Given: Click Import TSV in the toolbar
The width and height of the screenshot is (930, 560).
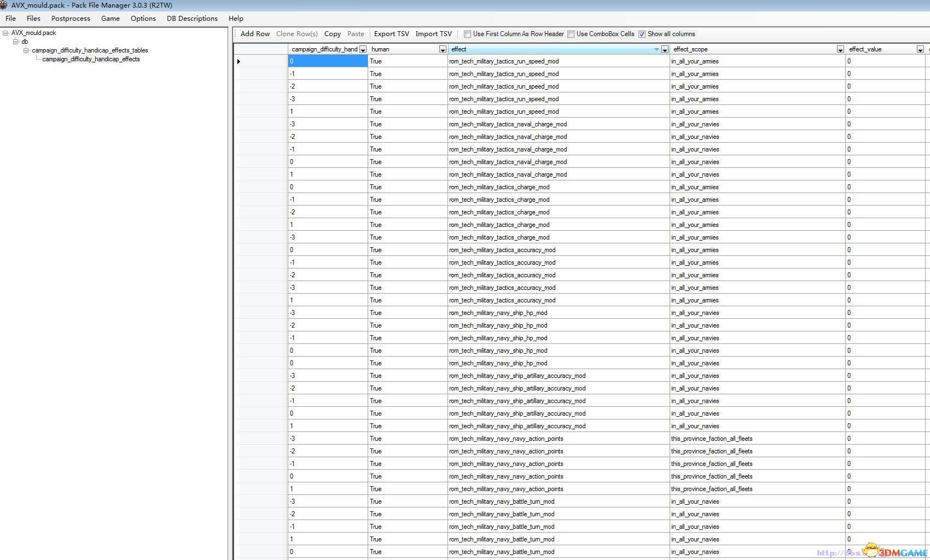Looking at the screenshot, I should point(433,34).
